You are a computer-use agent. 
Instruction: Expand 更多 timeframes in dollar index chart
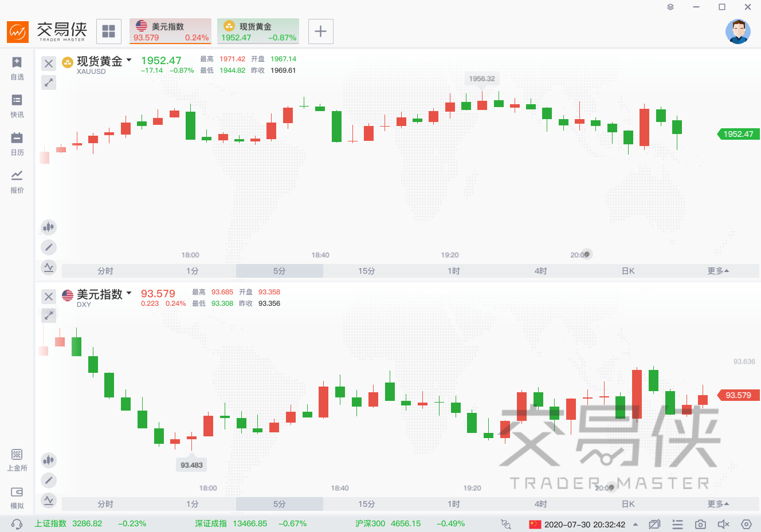coord(717,504)
